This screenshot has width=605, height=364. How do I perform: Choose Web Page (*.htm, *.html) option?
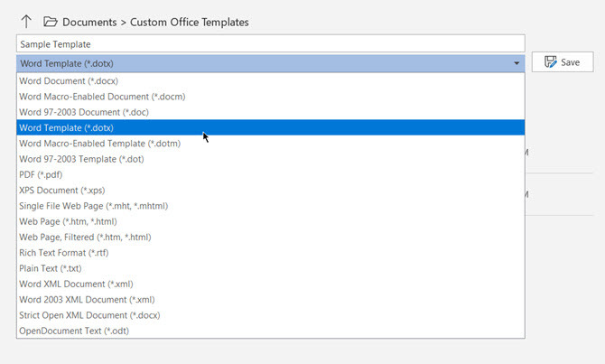pos(271,221)
